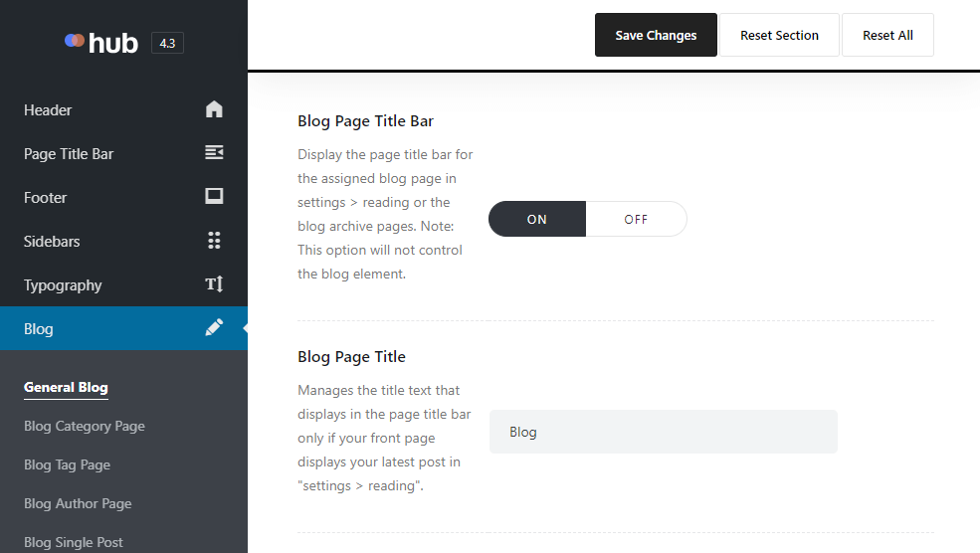
Task: Click the Blog pencil icon
Action: click(x=214, y=327)
